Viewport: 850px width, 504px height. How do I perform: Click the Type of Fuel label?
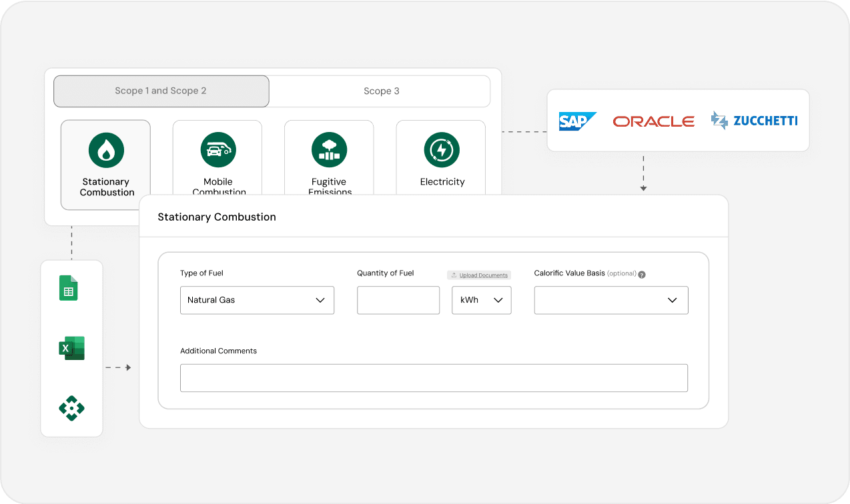click(x=202, y=273)
